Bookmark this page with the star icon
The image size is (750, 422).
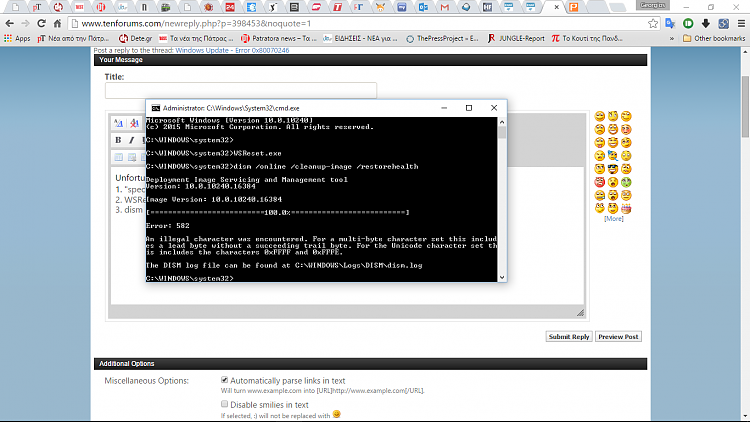click(x=653, y=23)
